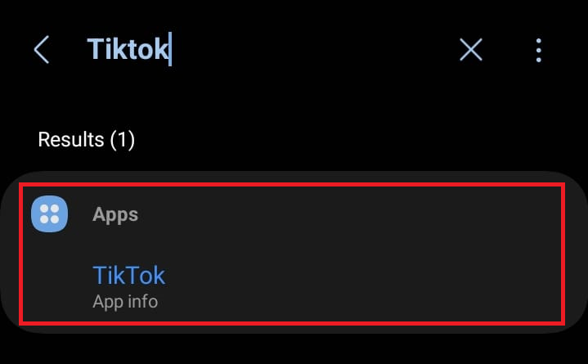Screen dimensions: 588x364
Task: Erase the Tiktok query using the cross
Action: click(x=470, y=51)
